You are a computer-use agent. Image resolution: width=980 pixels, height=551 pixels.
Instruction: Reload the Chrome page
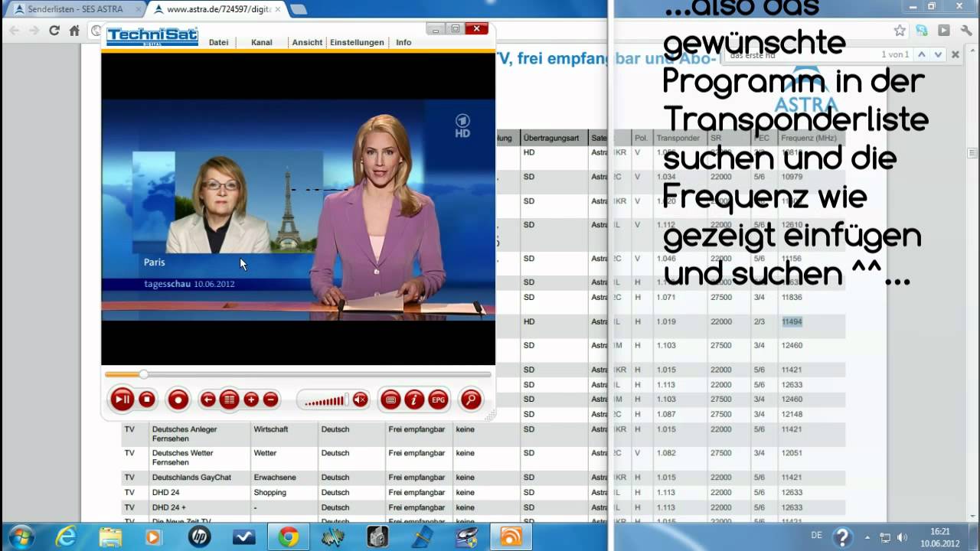54,31
